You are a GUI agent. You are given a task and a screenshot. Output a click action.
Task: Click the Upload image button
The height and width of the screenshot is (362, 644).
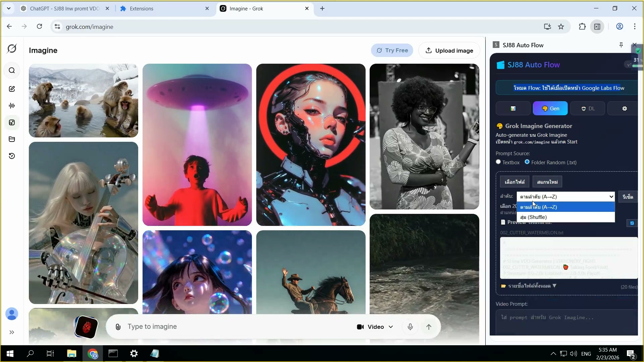449,51
